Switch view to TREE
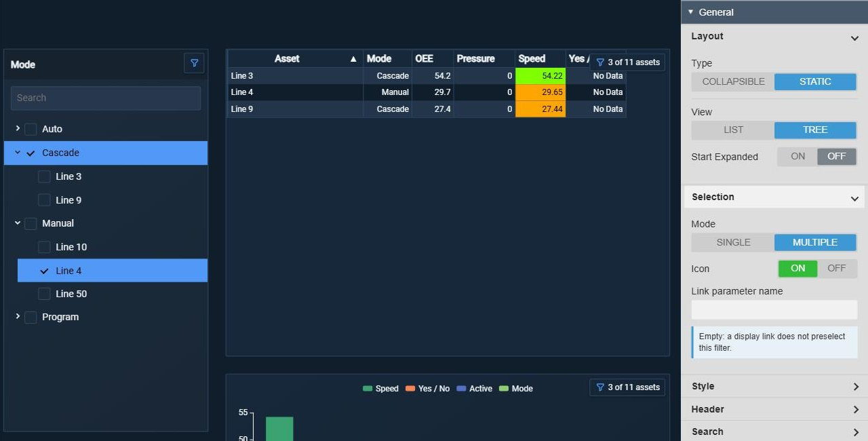 [815, 130]
